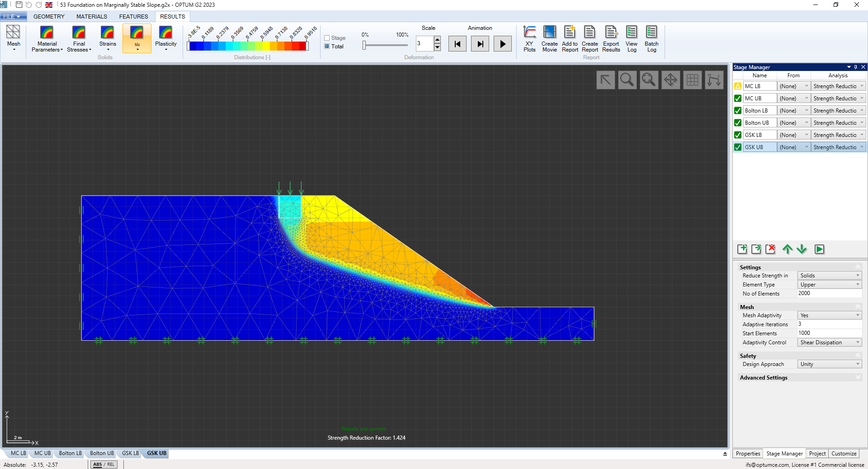Click Create Report icon
Screen dimensions: 868x469
pos(590,39)
